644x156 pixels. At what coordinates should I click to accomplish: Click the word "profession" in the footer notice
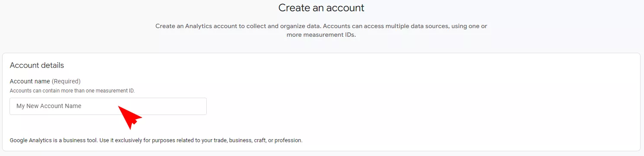288,140
